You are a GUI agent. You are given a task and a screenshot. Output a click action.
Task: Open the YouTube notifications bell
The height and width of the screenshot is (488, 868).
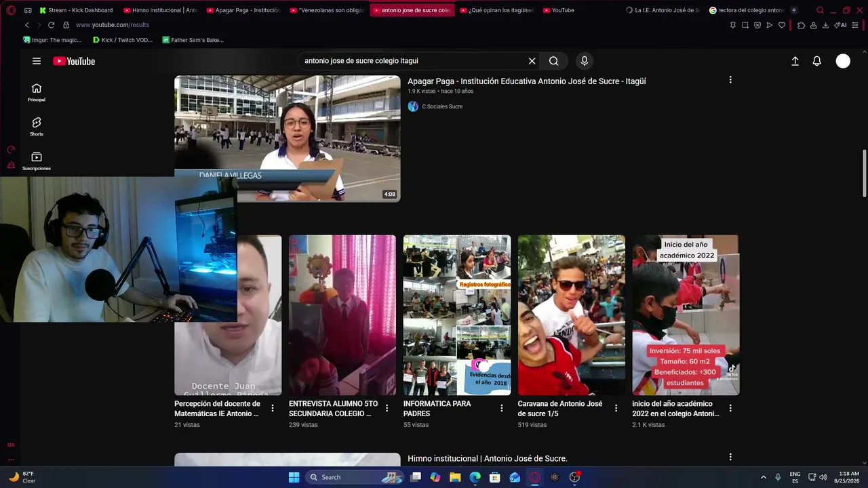[x=817, y=61]
